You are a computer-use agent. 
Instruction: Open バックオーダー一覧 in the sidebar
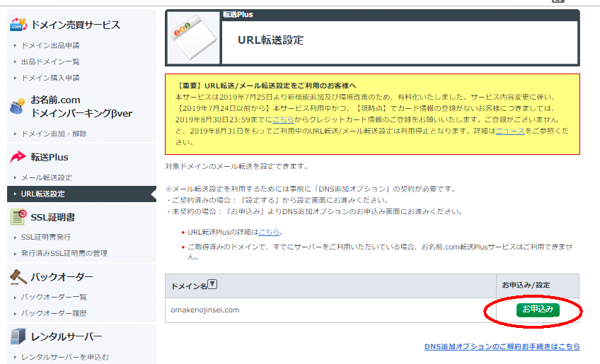54,297
